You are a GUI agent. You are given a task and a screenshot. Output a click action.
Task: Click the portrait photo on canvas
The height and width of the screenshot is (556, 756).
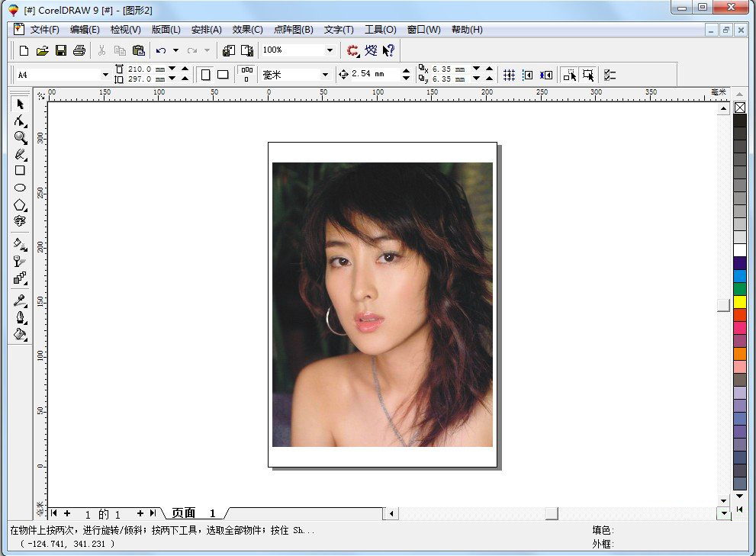click(x=382, y=304)
